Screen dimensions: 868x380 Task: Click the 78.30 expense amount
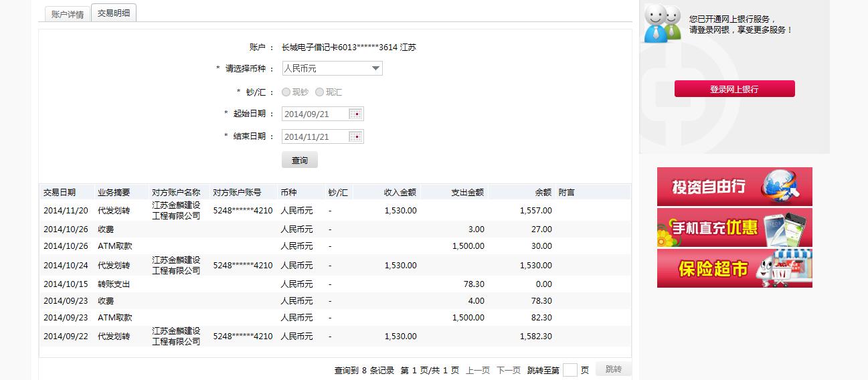tap(474, 284)
